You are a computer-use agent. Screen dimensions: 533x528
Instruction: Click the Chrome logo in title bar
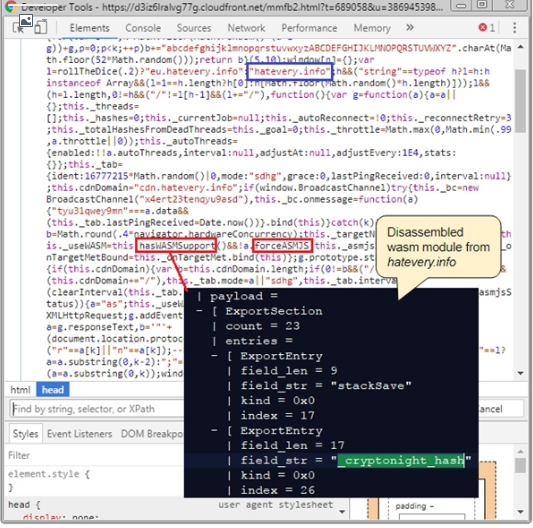(11, 6)
